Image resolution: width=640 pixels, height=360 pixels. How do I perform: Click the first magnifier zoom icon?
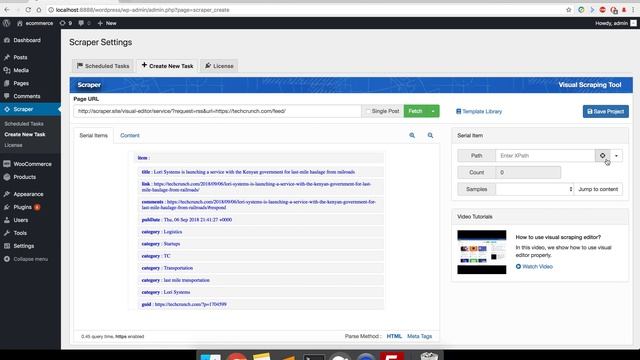tap(412, 136)
